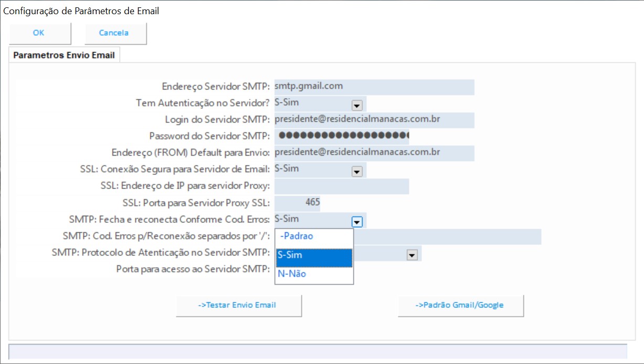
Task: Click the status bar at bottom
Action: pyautogui.click(x=318, y=351)
